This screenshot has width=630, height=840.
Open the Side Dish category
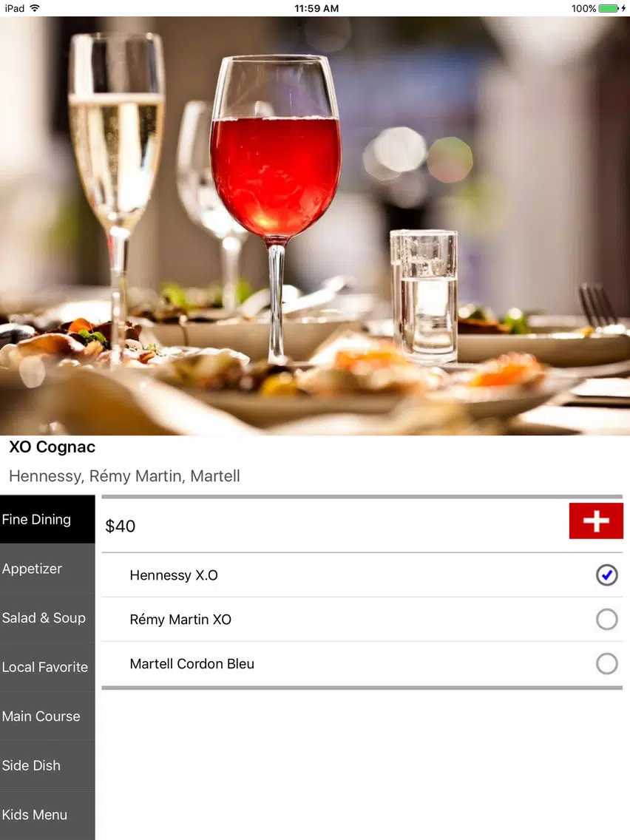[x=47, y=765]
